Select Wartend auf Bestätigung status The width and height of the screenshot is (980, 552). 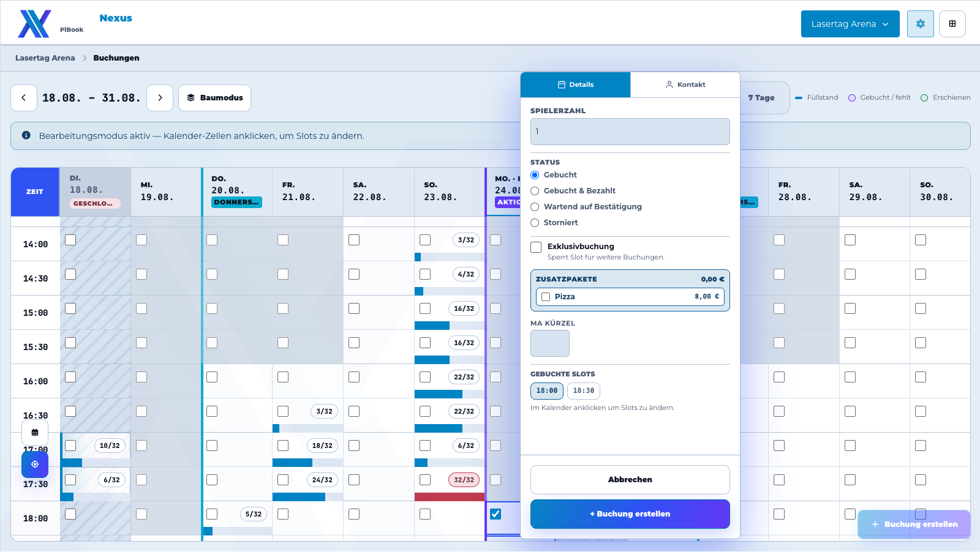[x=535, y=207]
